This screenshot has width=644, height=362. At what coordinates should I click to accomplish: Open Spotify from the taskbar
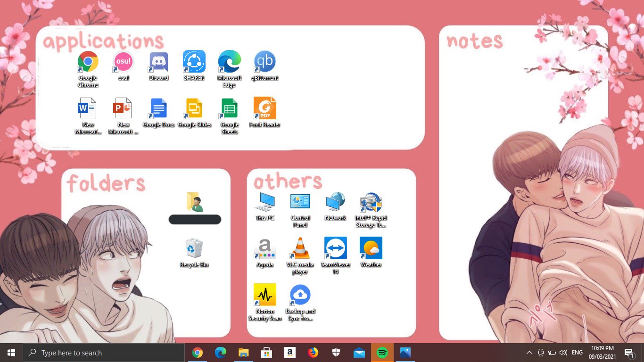(x=382, y=352)
